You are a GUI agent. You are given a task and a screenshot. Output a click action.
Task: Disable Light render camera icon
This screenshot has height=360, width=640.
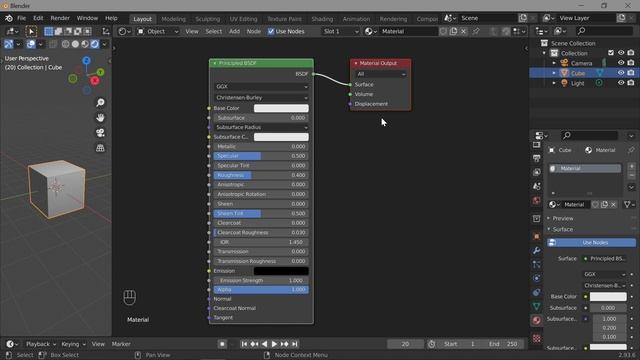[631, 82]
